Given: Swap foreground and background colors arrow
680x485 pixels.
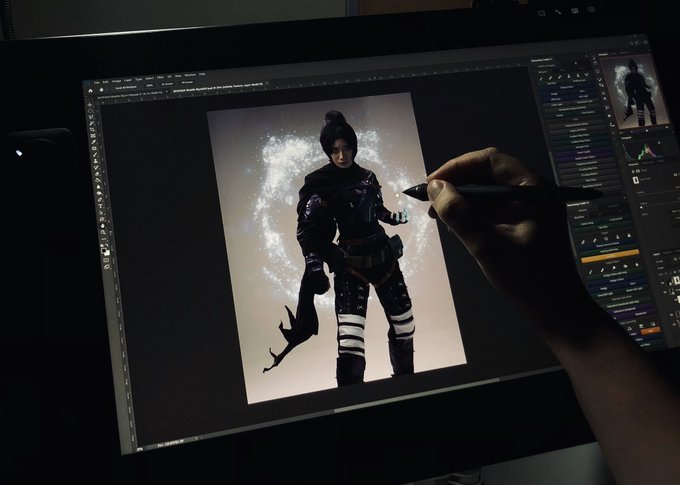Looking at the screenshot, I should click(107, 245).
